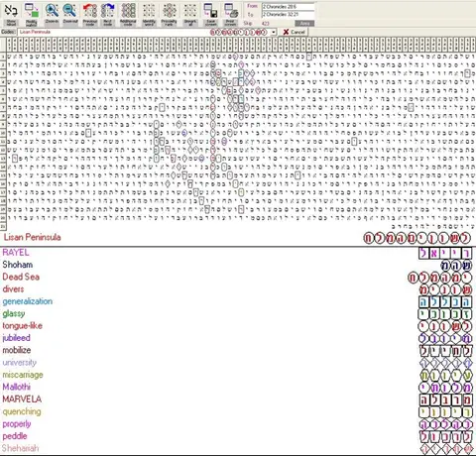Open the Proximity rank tool
This screenshot has width=476, height=456.
[169, 14]
